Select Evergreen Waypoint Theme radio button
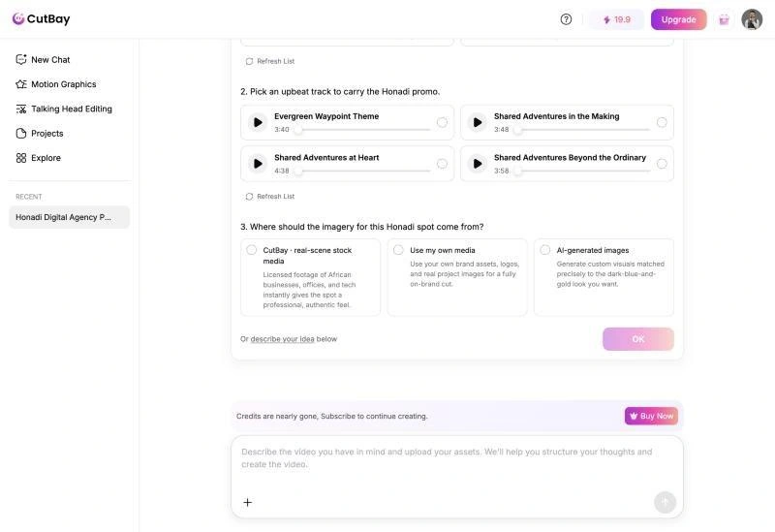The height and width of the screenshot is (532, 775). [442, 122]
